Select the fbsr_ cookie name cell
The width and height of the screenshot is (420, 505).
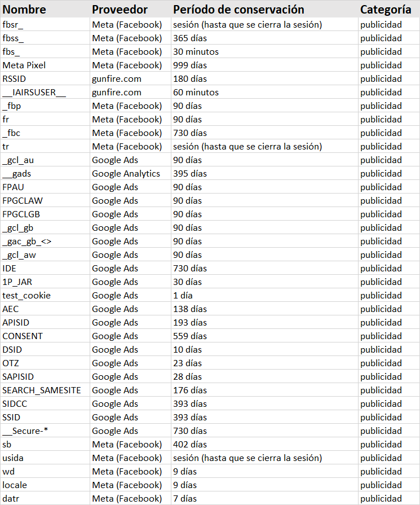click(13, 25)
